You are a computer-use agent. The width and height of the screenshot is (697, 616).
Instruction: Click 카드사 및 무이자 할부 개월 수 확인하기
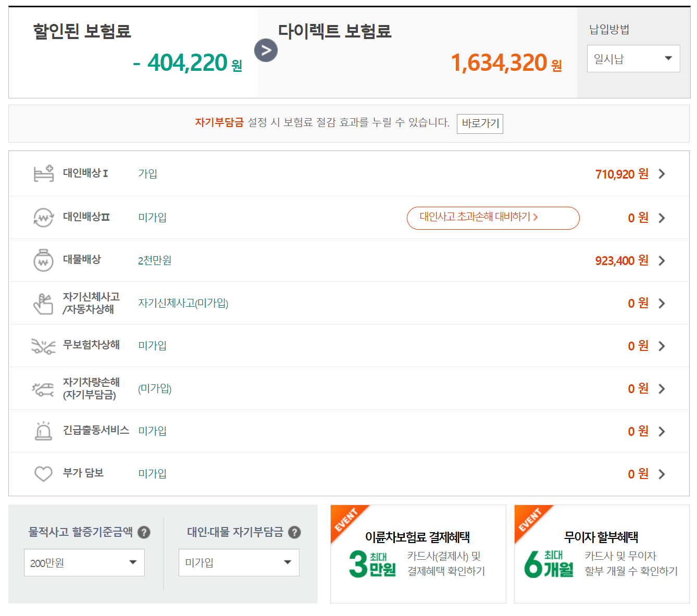pos(631,564)
